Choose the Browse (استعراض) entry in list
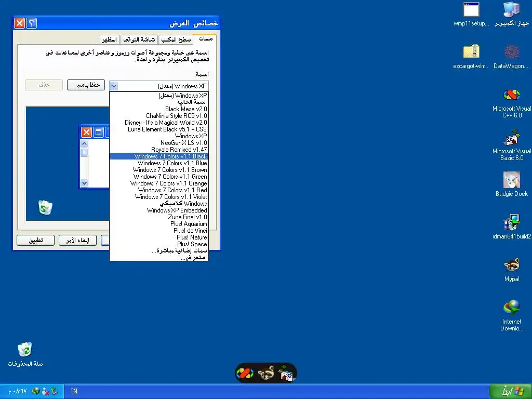The image size is (532, 399). (x=159, y=258)
